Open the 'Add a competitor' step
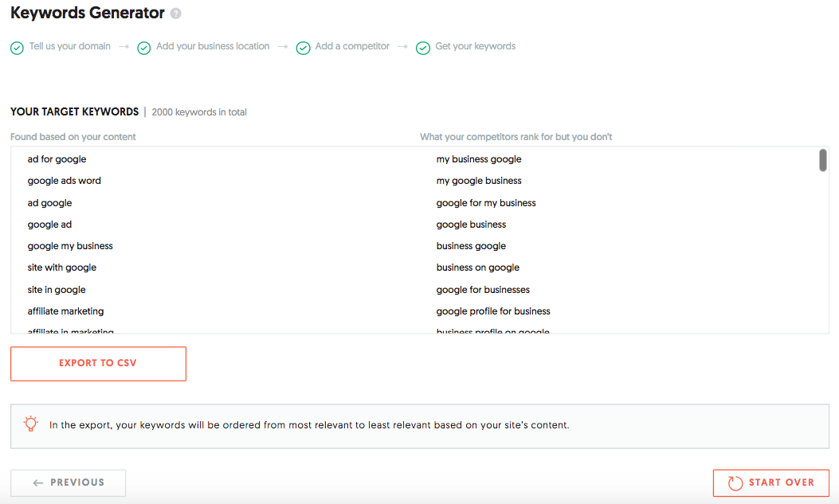Screen dimensions: 839x504 click(352, 46)
